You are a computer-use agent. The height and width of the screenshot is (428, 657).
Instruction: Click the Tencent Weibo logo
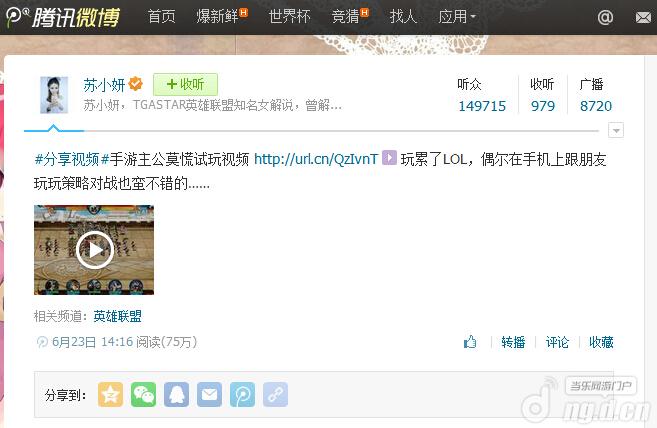[63, 17]
